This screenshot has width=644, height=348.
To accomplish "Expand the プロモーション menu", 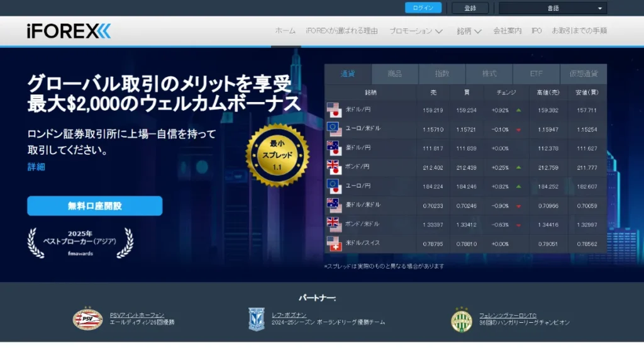I will tap(416, 31).
